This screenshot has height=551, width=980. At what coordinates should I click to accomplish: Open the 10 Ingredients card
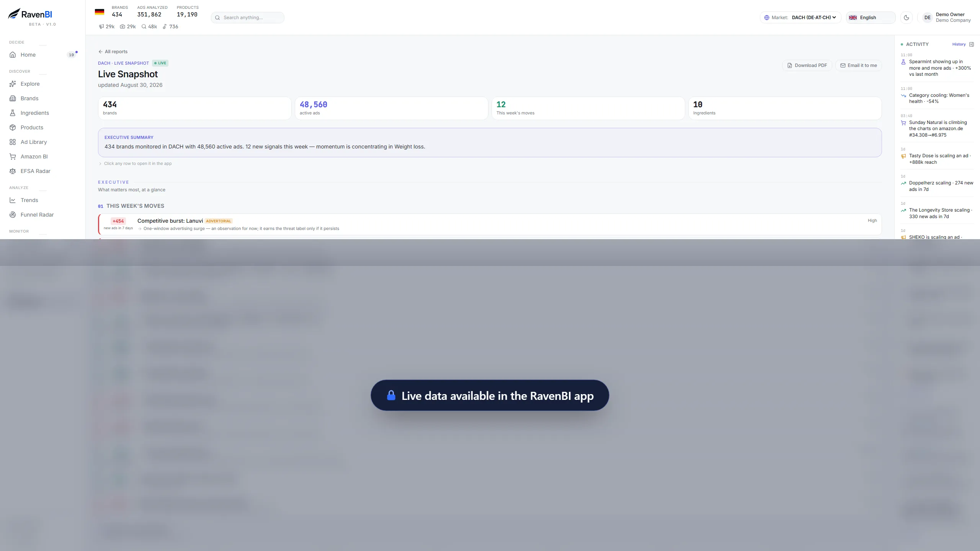(x=785, y=108)
